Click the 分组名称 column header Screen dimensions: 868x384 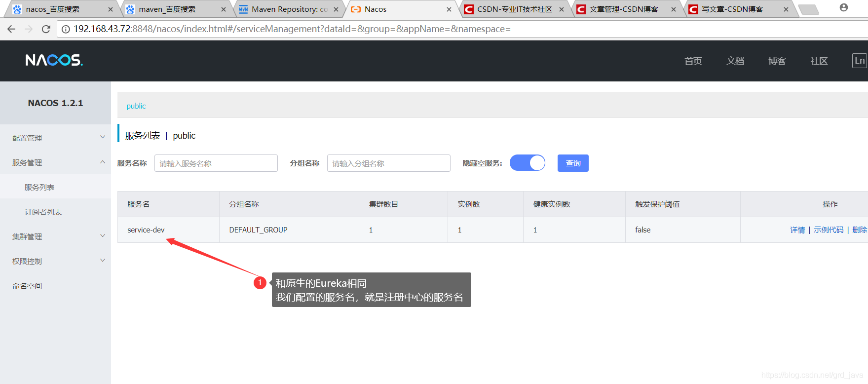click(x=289, y=204)
